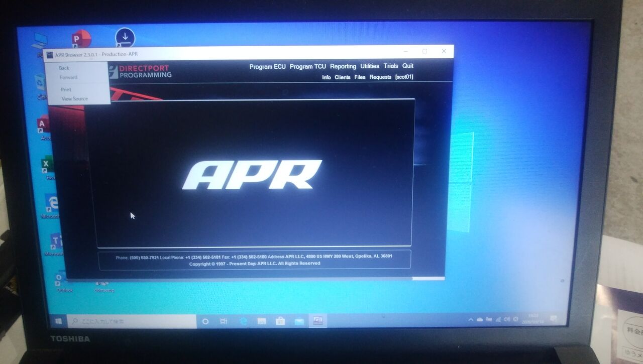Image resolution: width=643 pixels, height=364 pixels.
Task: Open the download arrow desktop shortcut
Action: pos(125,37)
